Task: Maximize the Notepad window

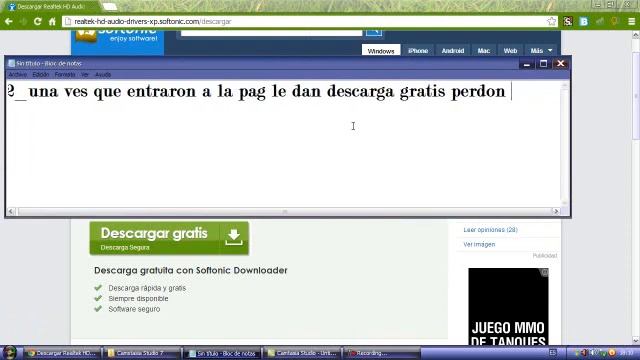Action: pos(543,64)
